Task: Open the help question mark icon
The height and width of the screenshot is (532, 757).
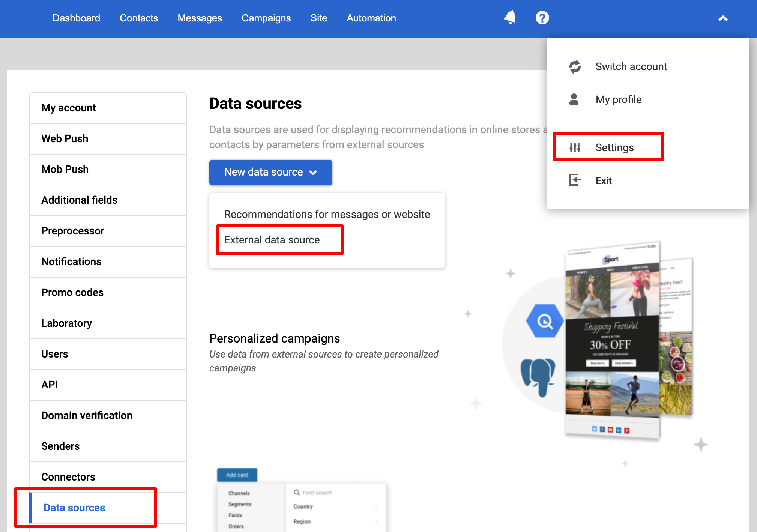Action: [542, 18]
